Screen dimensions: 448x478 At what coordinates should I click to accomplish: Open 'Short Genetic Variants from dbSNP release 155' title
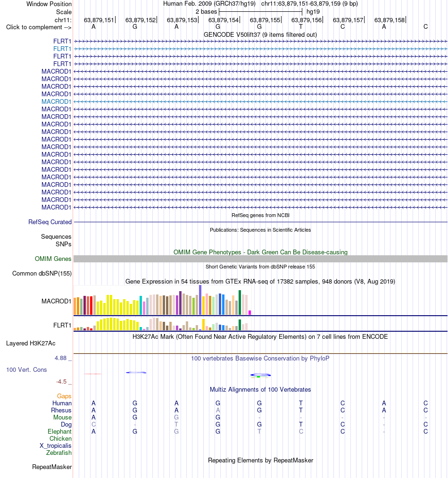pos(260,267)
